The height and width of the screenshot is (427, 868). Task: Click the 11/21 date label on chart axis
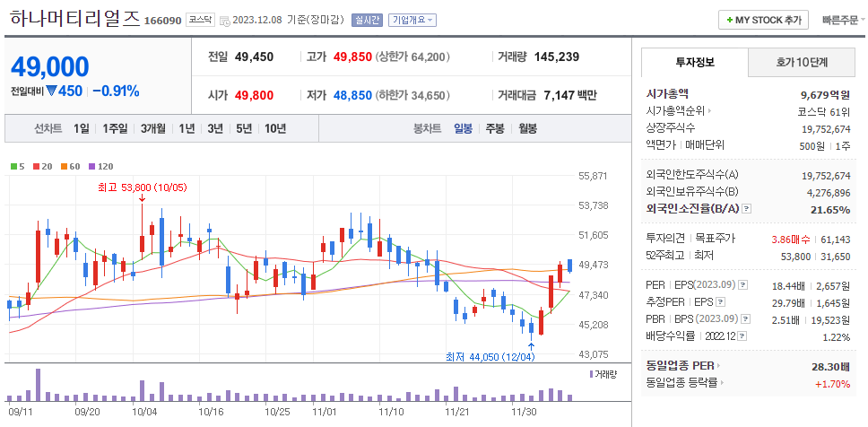(456, 412)
